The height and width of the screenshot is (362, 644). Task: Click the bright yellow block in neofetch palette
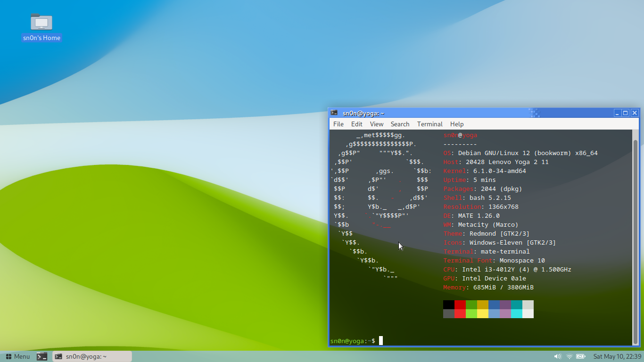tap(483, 313)
